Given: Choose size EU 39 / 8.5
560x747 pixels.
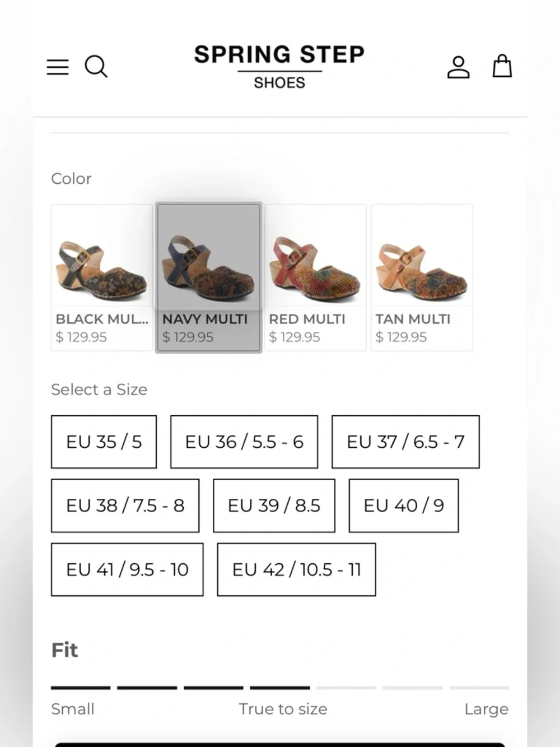Looking at the screenshot, I should [x=274, y=505].
